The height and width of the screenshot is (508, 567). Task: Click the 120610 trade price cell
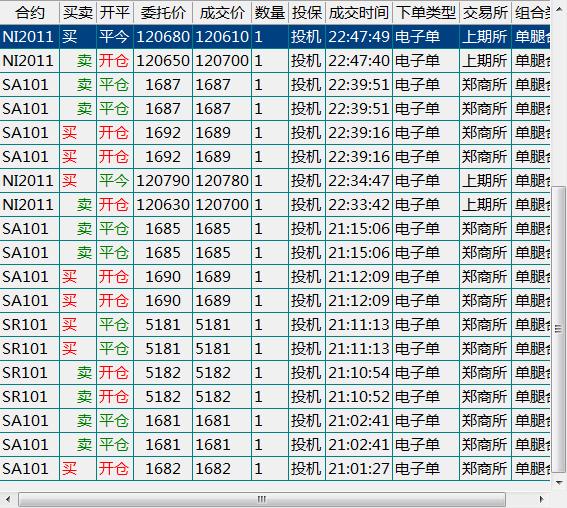pyautogui.click(x=222, y=37)
